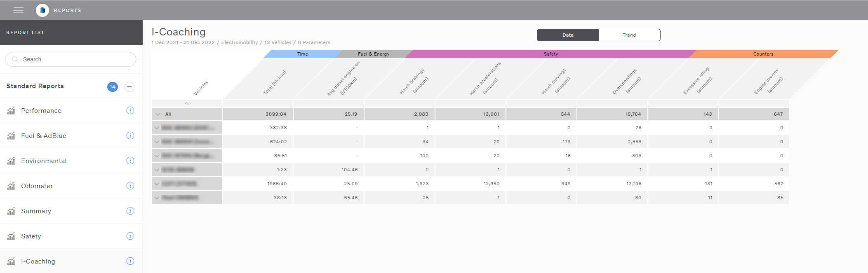Click the Harsh curvings column header
This screenshot has height=273, width=868.
coord(556,81)
